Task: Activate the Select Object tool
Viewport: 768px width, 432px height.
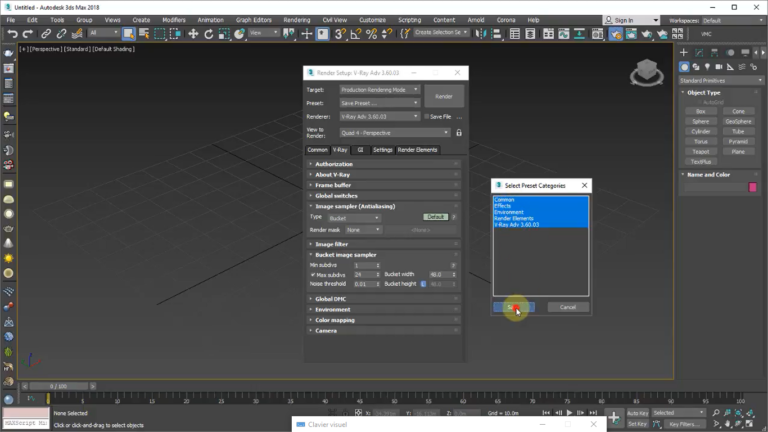Action: [x=128, y=34]
